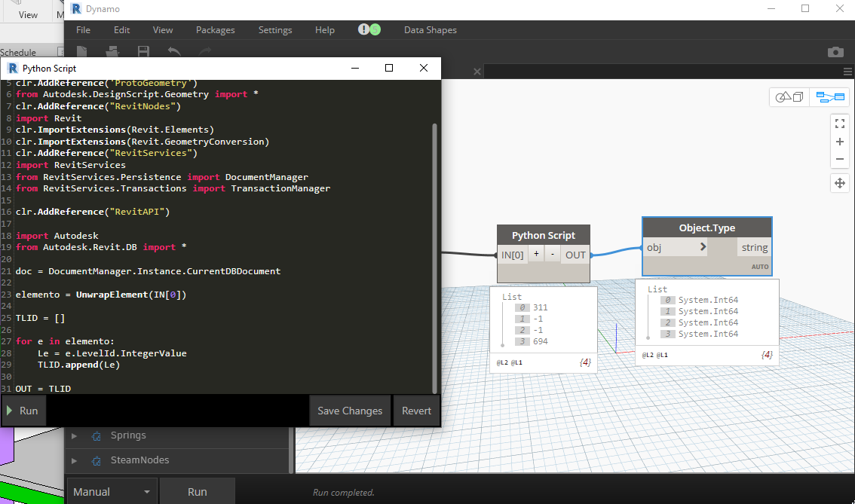Click the line 'TLID = []'
Image resolution: width=855 pixels, height=504 pixels.
[40, 318]
